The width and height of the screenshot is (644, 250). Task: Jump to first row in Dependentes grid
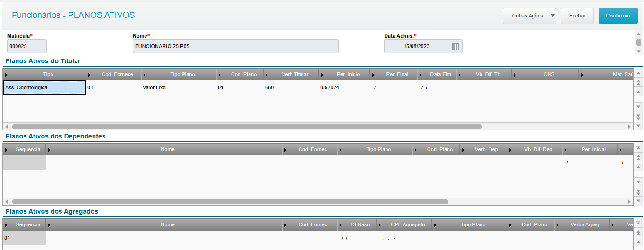click(638, 148)
